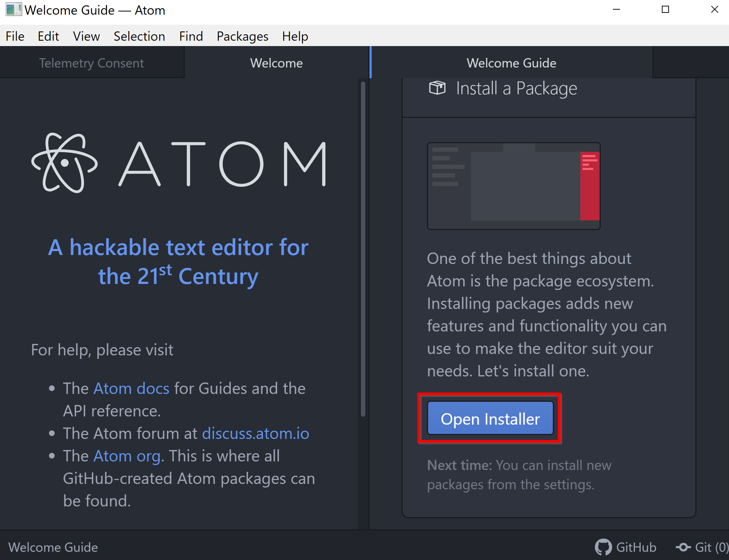Click the package box icon
Viewport: 729px width, 560px height.
coord(437,88)
